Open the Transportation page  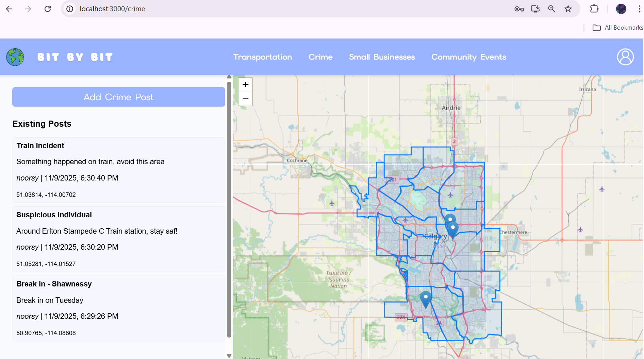click(x=263, y=57)
